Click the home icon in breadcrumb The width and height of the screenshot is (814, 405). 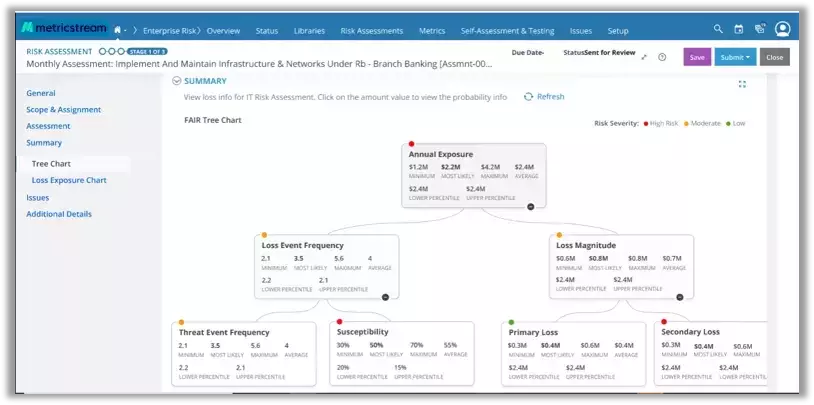coord(118,30)
